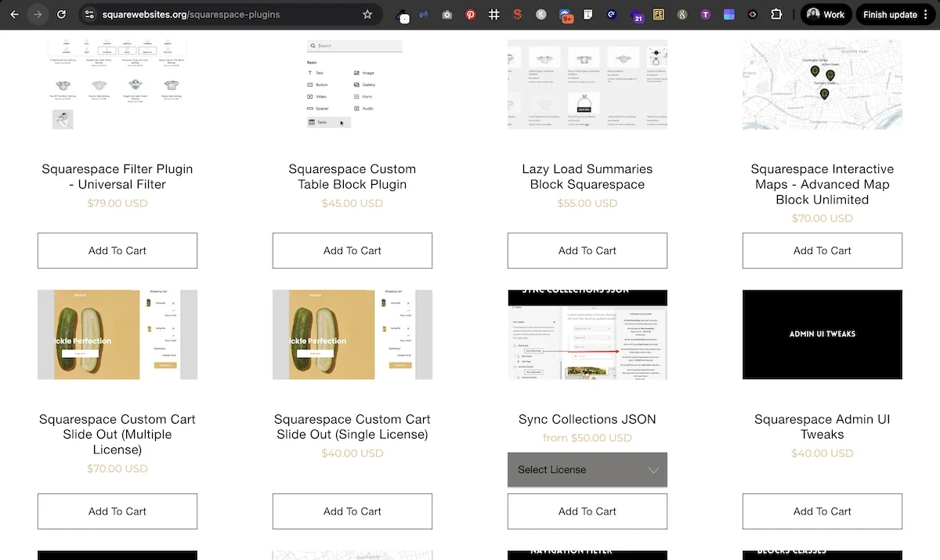Open the gray K circle extension

coord(541,14)
